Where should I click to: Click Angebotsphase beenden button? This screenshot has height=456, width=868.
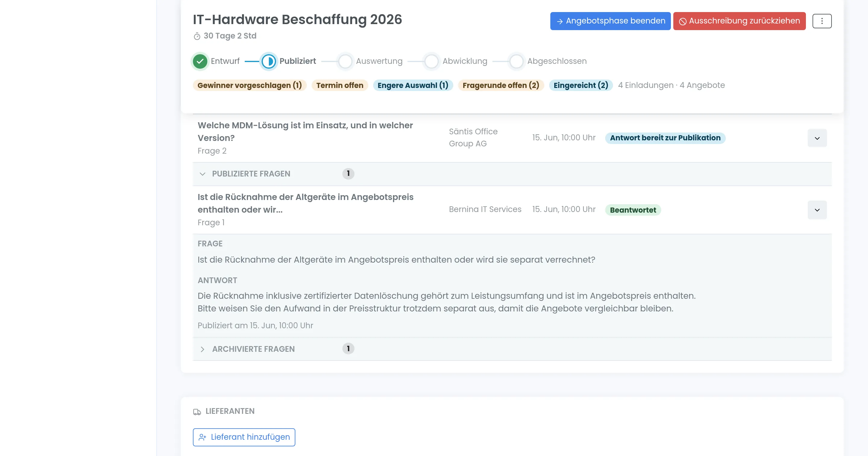click(610, 21)
